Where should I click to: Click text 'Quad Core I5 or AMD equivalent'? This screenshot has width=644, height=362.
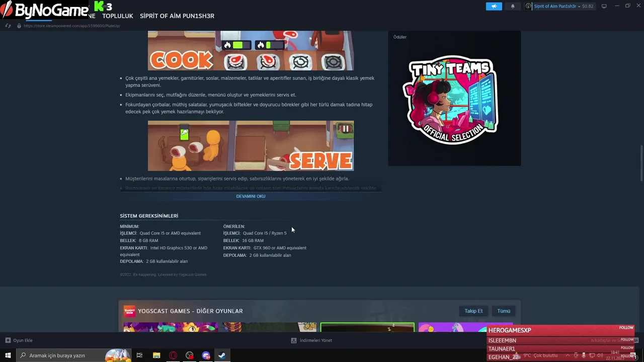click(170, 233)
